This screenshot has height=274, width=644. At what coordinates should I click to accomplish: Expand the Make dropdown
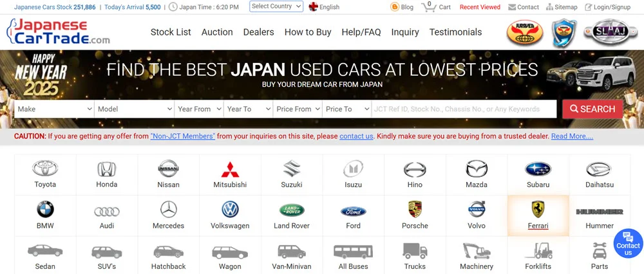point(54,109)
